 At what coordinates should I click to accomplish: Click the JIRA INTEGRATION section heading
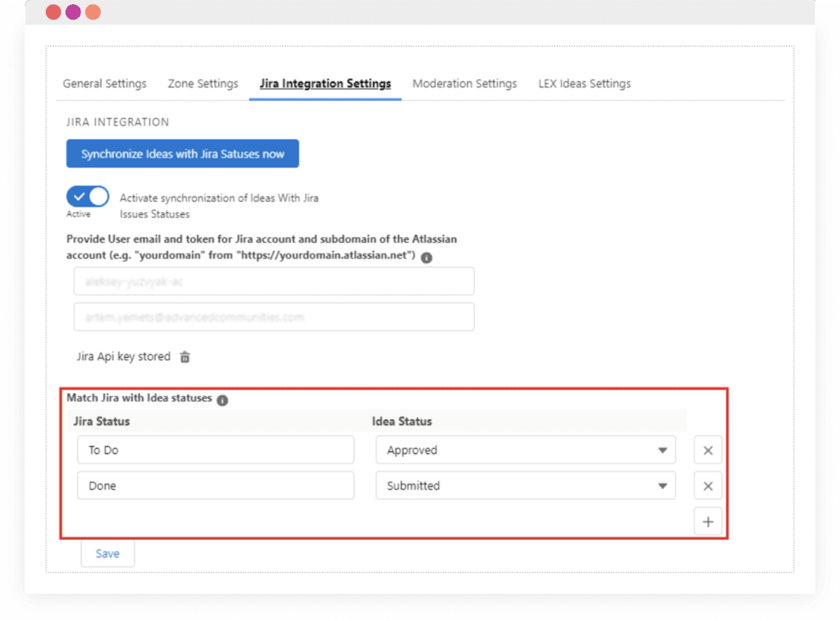tap(118, 122)
